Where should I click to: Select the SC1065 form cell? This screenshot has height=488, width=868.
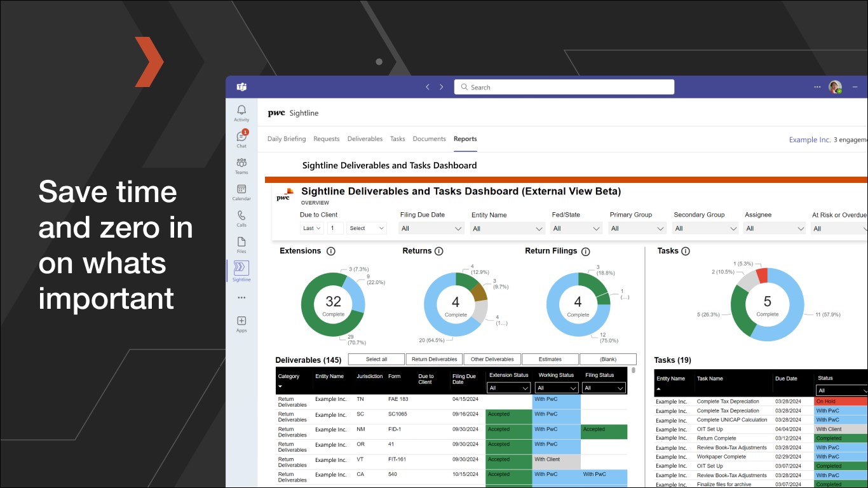[398, 414]
